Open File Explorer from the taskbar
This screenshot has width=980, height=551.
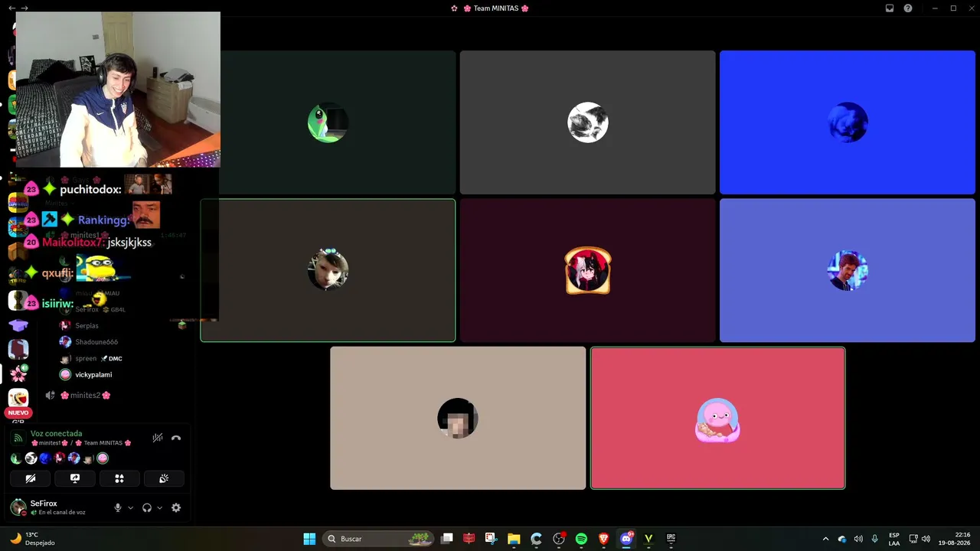(x=514, y=539)
